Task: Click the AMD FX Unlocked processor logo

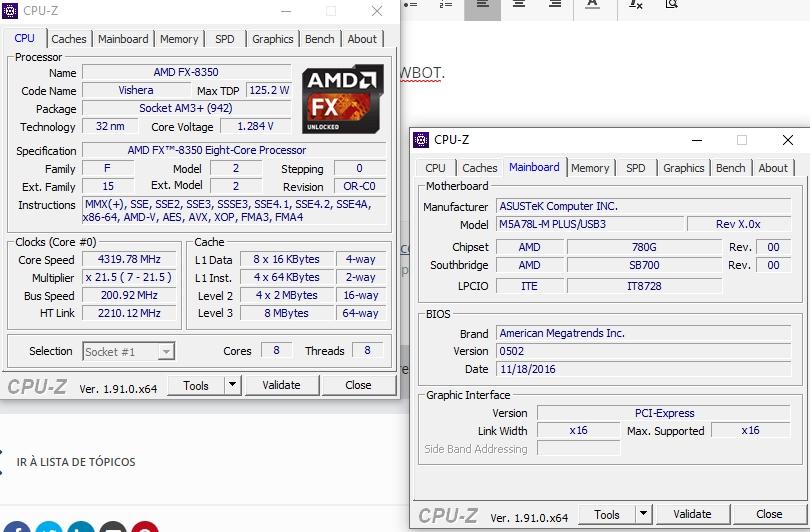Action: click(343, 99)
